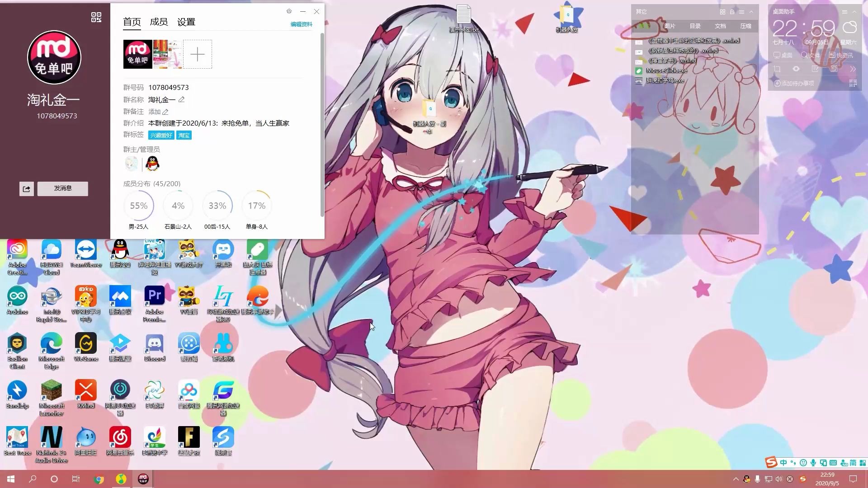Open WeGame desktop shortcut
868x488 pixels.
point(86,348)
